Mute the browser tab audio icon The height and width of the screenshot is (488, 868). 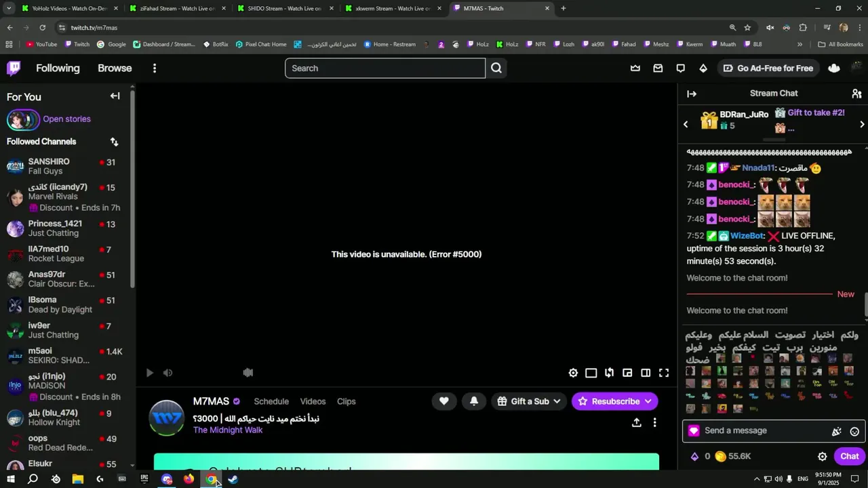pos(770,28)
